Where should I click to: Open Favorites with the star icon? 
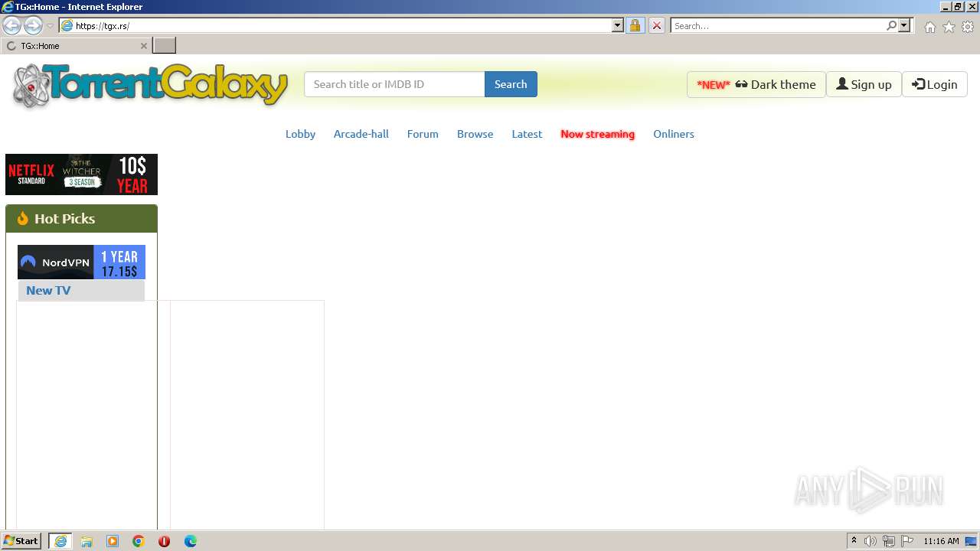(x=949, y=27)
